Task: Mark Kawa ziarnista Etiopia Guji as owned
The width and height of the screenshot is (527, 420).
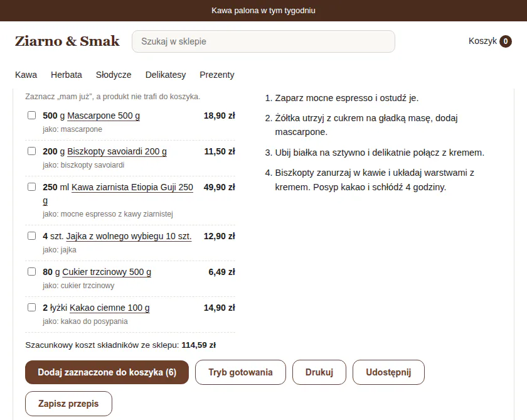Action: click(31, 186)
